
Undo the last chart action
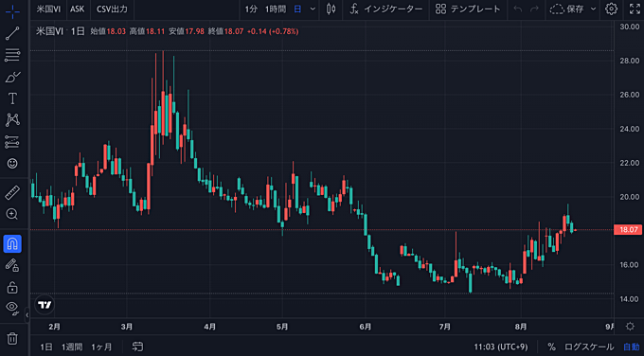pos(517,9)
